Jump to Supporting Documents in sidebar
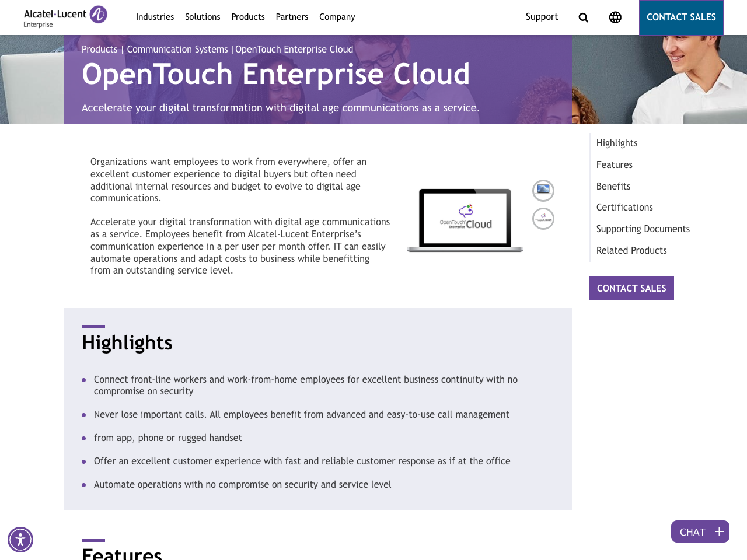Image resolution: width=747 pixels, height=560 pixels. coord(643,229)
